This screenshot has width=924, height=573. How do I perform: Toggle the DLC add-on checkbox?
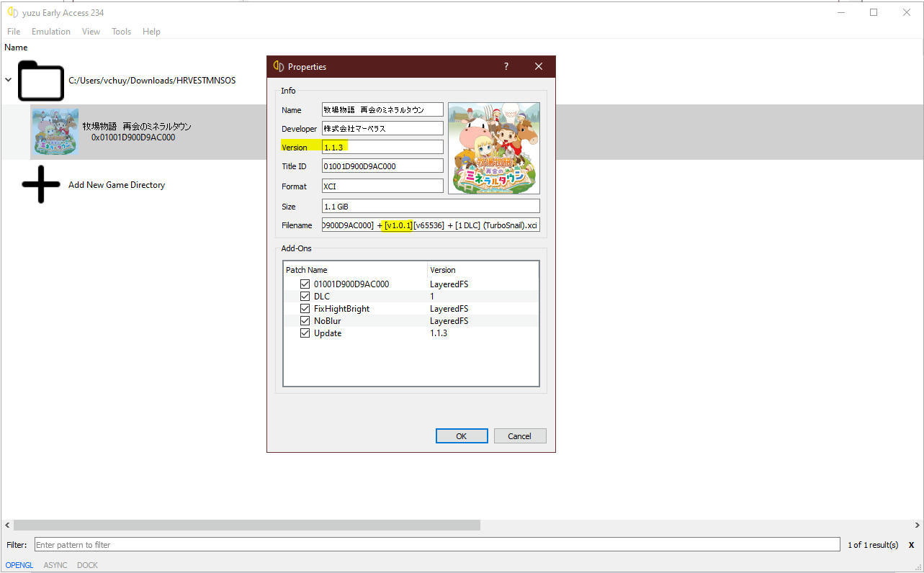(x=305, y=297)
